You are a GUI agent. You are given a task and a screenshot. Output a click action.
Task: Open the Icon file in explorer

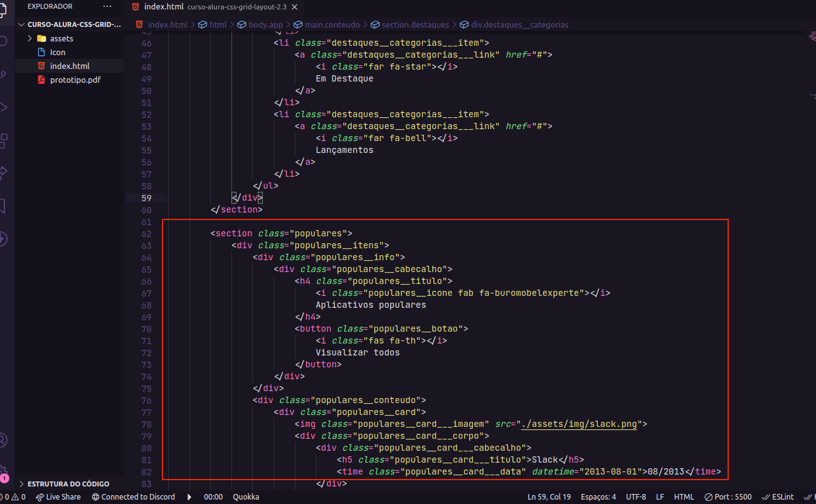click(58, 52)
